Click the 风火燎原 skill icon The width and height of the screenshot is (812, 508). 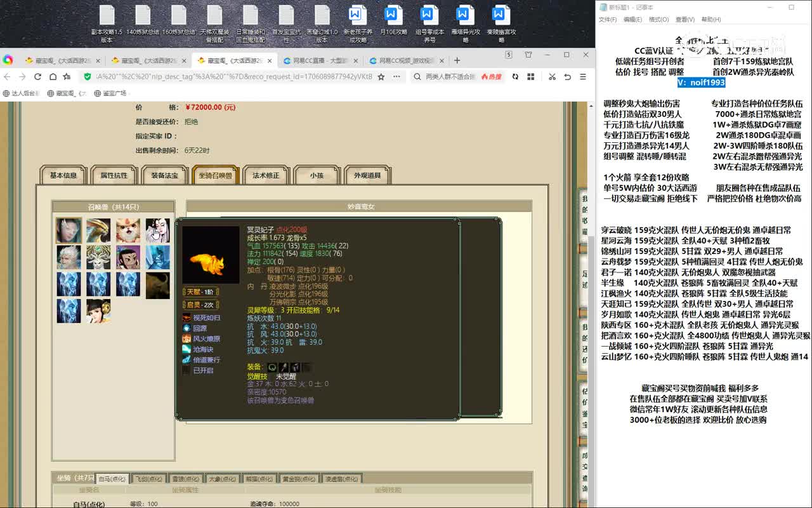pos(187,338)
